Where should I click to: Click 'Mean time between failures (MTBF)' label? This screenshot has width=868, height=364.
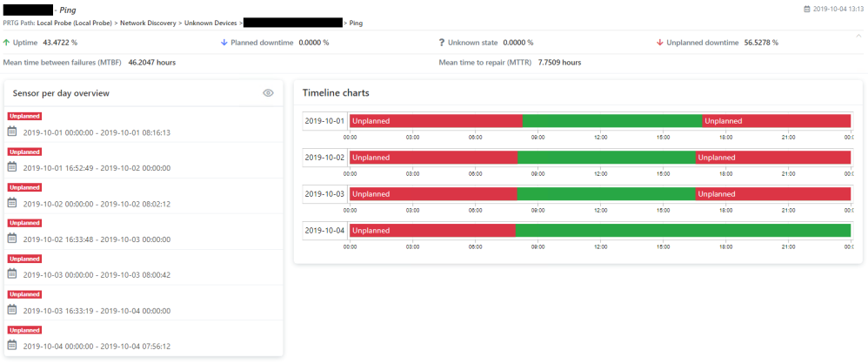[63, 63]
